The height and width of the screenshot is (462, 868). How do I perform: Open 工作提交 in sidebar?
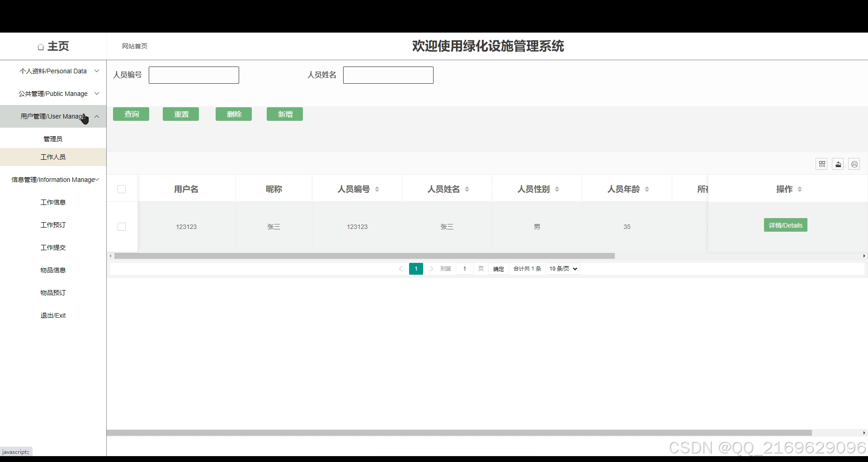point(53,248)
